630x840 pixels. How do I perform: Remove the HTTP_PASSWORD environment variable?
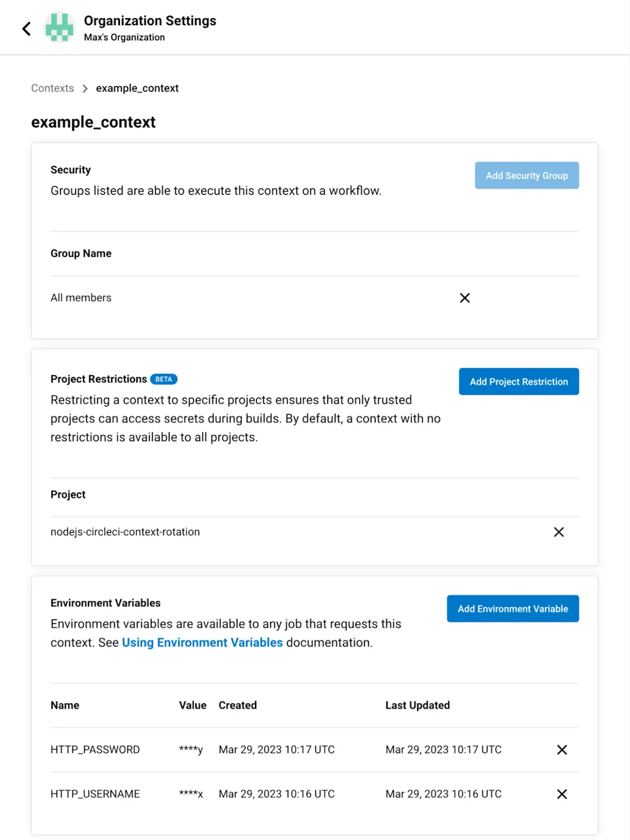click(562, 749)
